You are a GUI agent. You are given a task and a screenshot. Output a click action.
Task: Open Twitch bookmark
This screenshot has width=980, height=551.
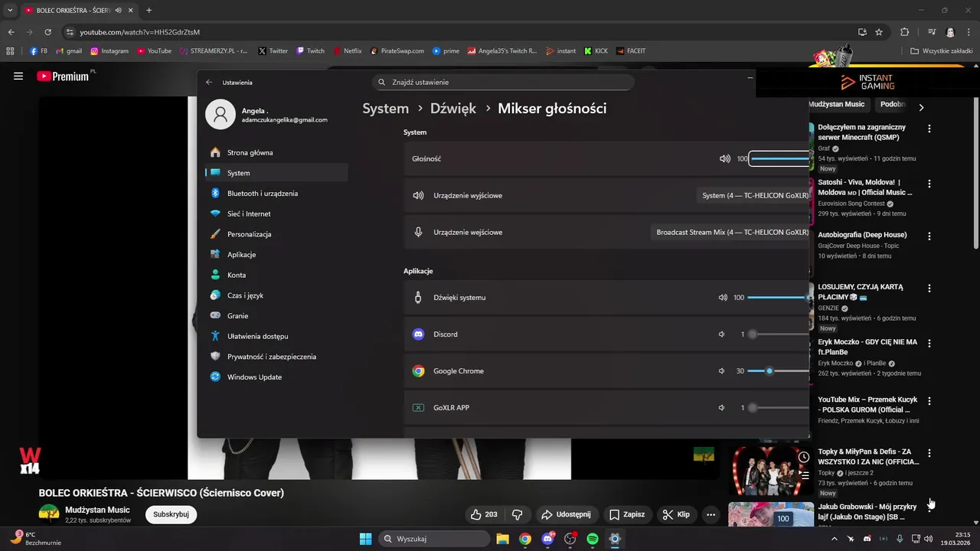point(310,51)
